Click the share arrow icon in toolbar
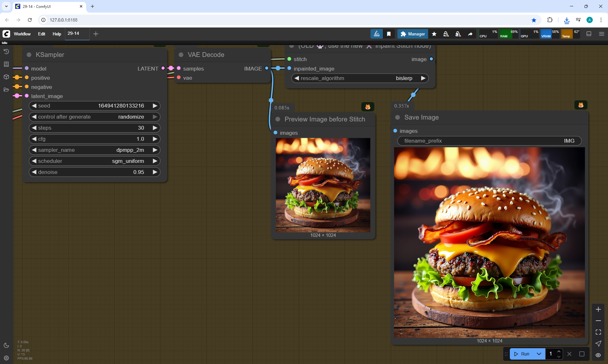 [x=470, y=34]
